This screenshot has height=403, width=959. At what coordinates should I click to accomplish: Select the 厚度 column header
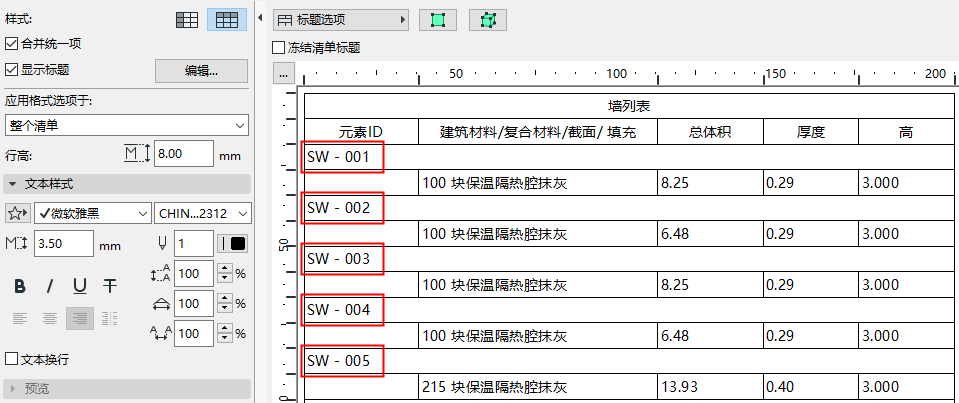coord(811,132)
